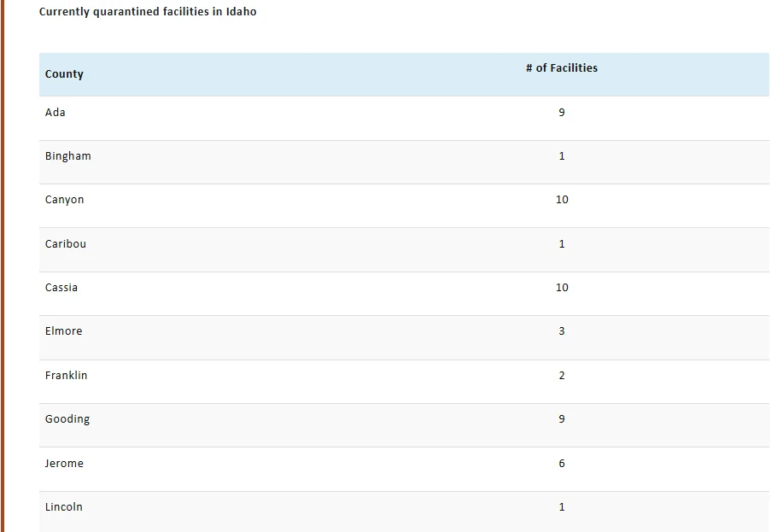Screen dimensions: 771x532
Task: Click the facilities value 1 in Caribou row
Action: tap(562, 244)
